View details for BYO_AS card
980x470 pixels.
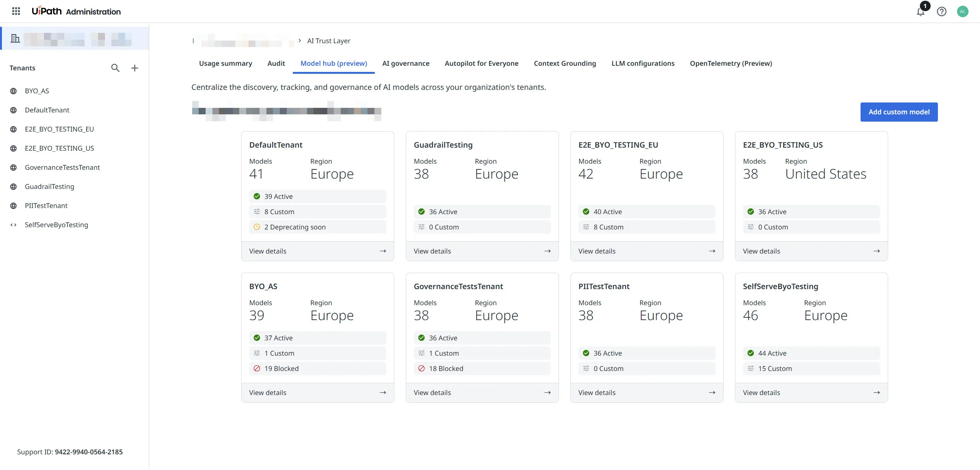(x=318, y=393)
